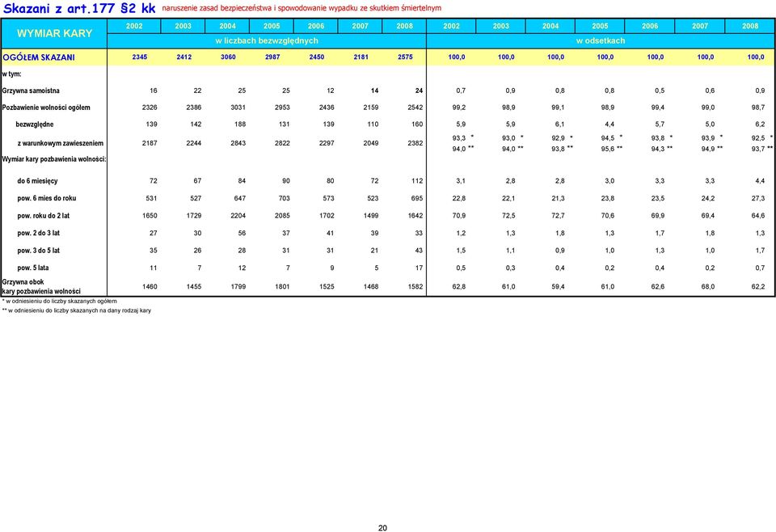Select percentage 27,3 in 'pow. 6 mies do roku'
This screenshot has height=532, width=776.
coord(758,198)
